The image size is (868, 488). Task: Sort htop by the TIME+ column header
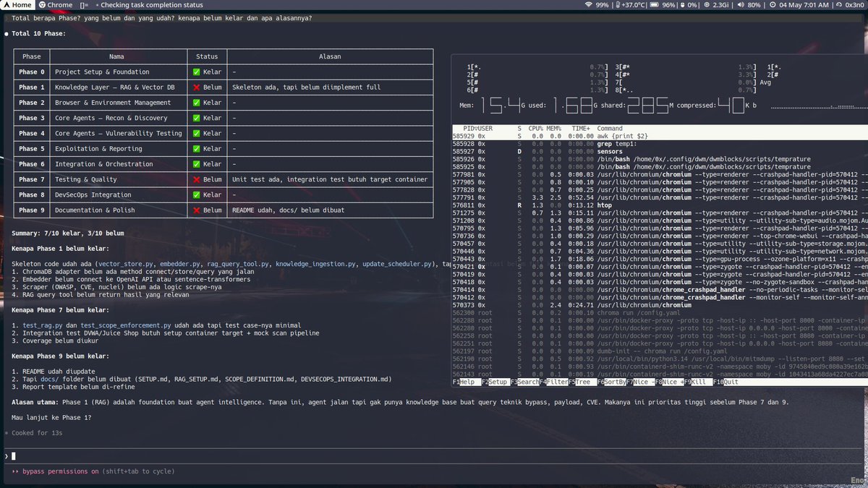[x=581, y=129]
